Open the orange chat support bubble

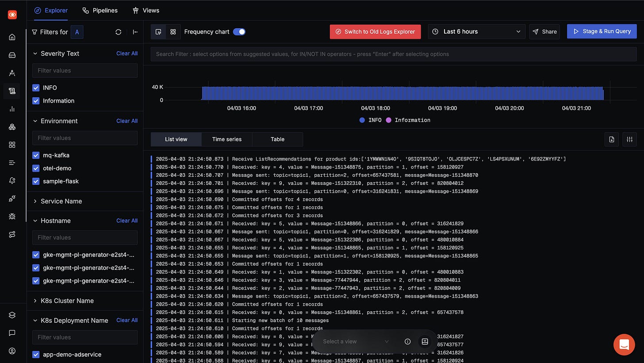(624, 344)
